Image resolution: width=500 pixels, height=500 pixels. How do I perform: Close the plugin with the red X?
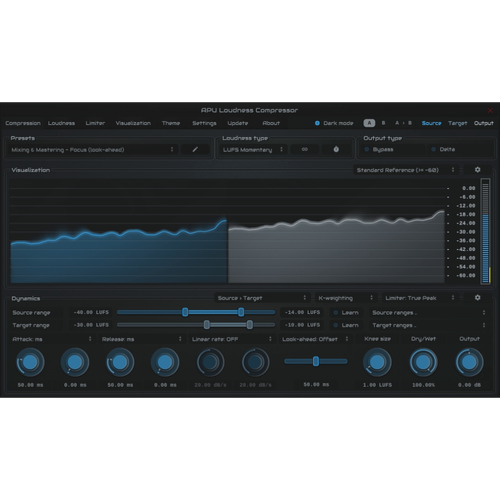point(490,110)
